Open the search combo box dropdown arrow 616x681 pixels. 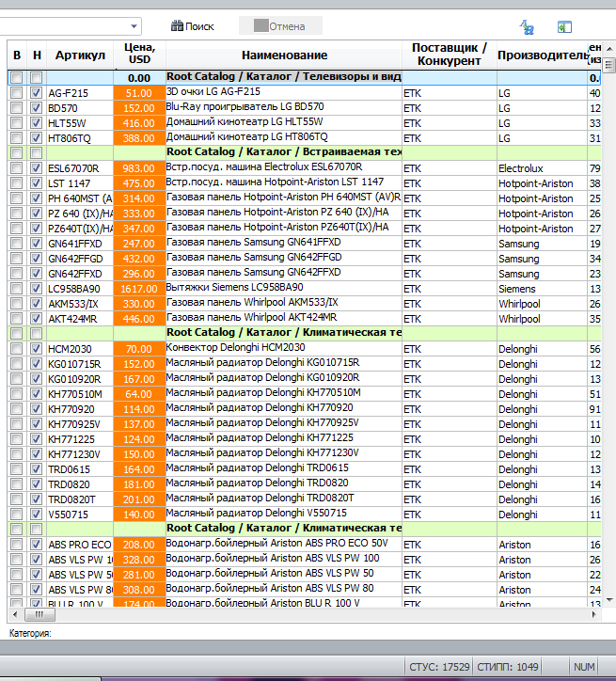click(134, 26)
